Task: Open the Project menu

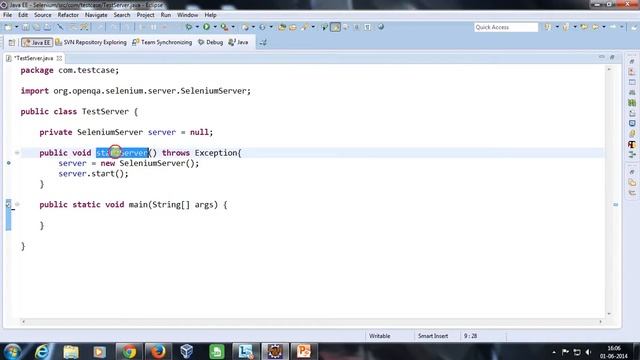Action: point(145,15)
